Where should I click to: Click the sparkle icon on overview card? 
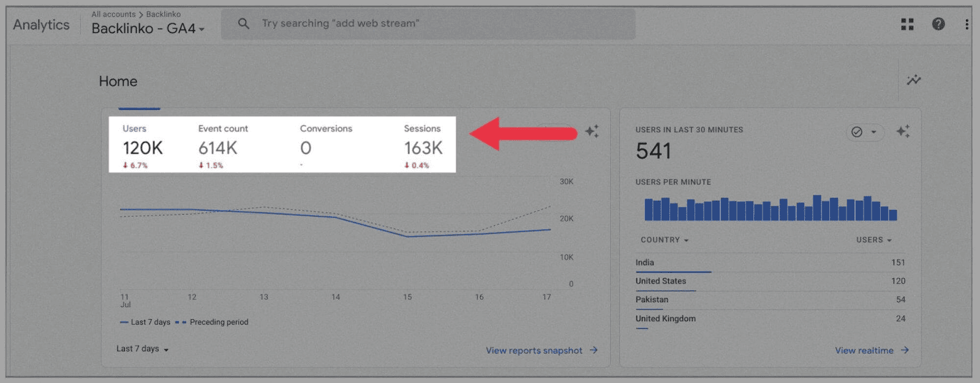(592, 131)
